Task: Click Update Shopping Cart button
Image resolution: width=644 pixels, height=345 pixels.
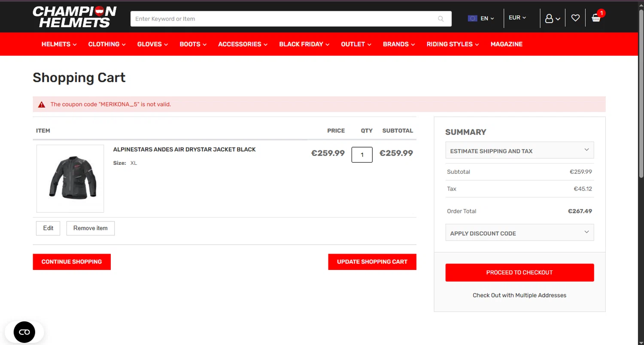Action: [x=372, y=262]
